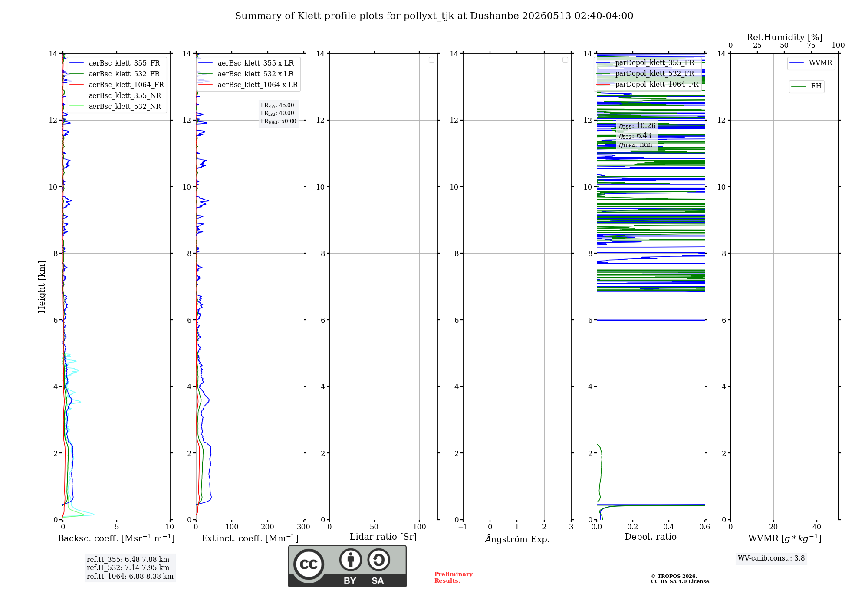Image resolution: width=868 pixels, height=590 pixels.
Task: Click the BY attribution person icon
Action: [x=351, y=560]
